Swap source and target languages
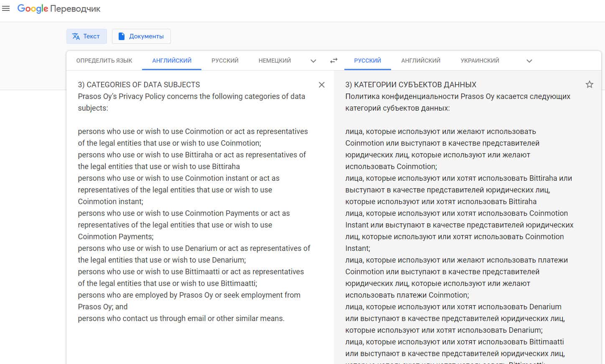 pos(333,61)
